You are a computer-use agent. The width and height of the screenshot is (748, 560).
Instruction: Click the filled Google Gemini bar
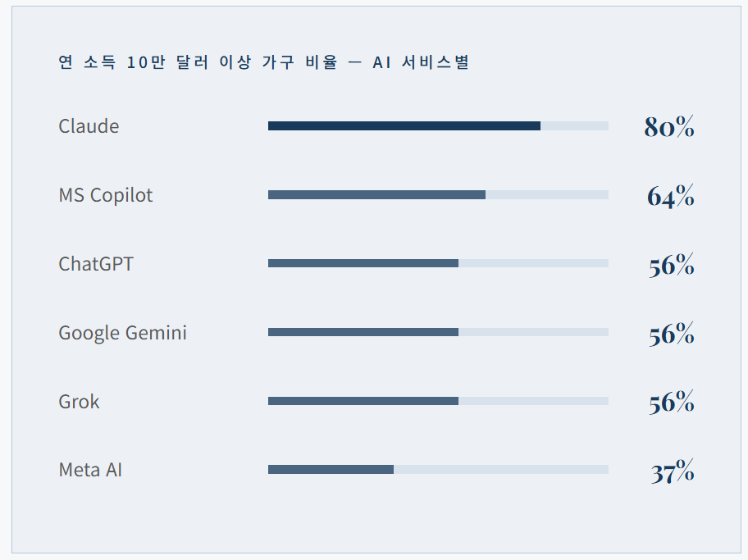click(363, 333)
